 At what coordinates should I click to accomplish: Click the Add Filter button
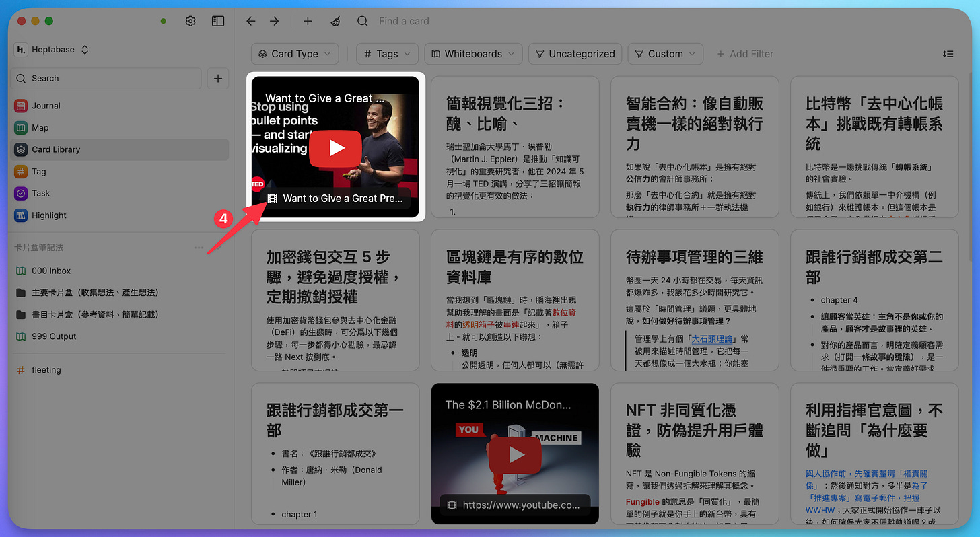pyautogui.click(x=744, y=54)
